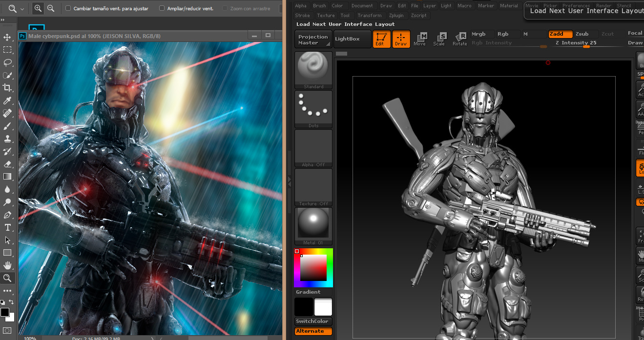Image resolution: width=644 pixels, height=340 pixels.
Task: Select the Clone Stamp tool
Action: tap(7, 139)
